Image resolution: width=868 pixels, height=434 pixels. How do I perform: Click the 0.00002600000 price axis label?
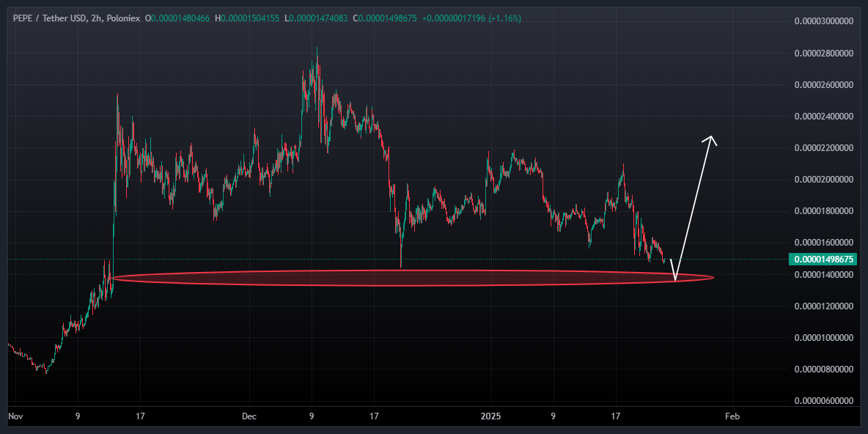tap(823, 85)
